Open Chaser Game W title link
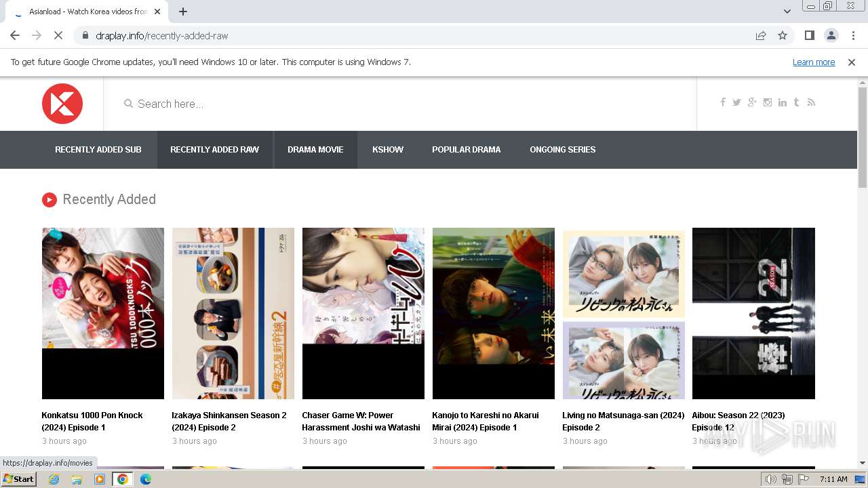 (361, 422)
